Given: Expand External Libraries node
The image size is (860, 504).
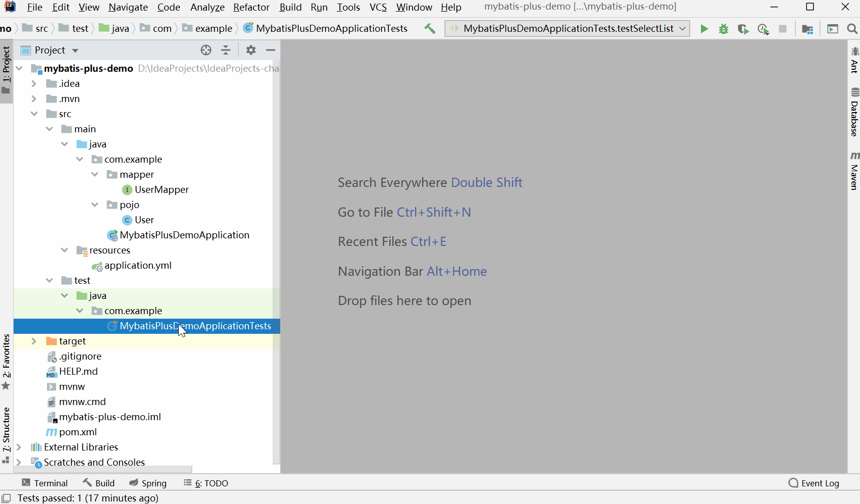Looking at the screenshot, I should pyautogui.click(x=19, y=447).
